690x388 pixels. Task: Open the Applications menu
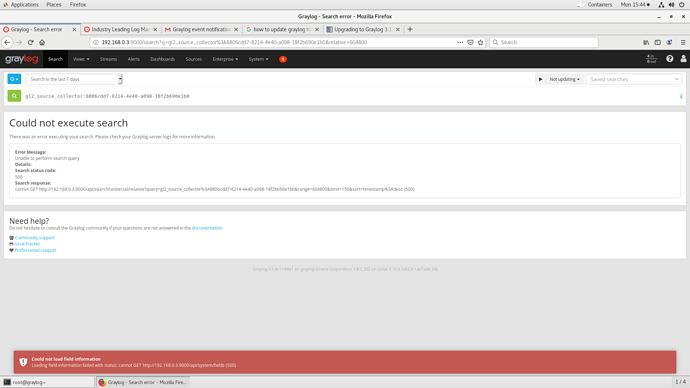[x=21, y=4]
